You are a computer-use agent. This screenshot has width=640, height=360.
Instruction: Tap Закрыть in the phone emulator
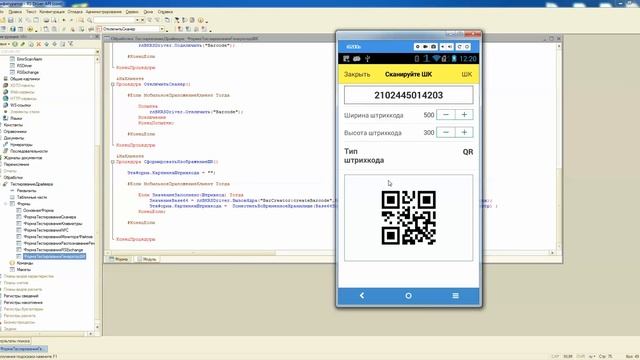point(357,74)
